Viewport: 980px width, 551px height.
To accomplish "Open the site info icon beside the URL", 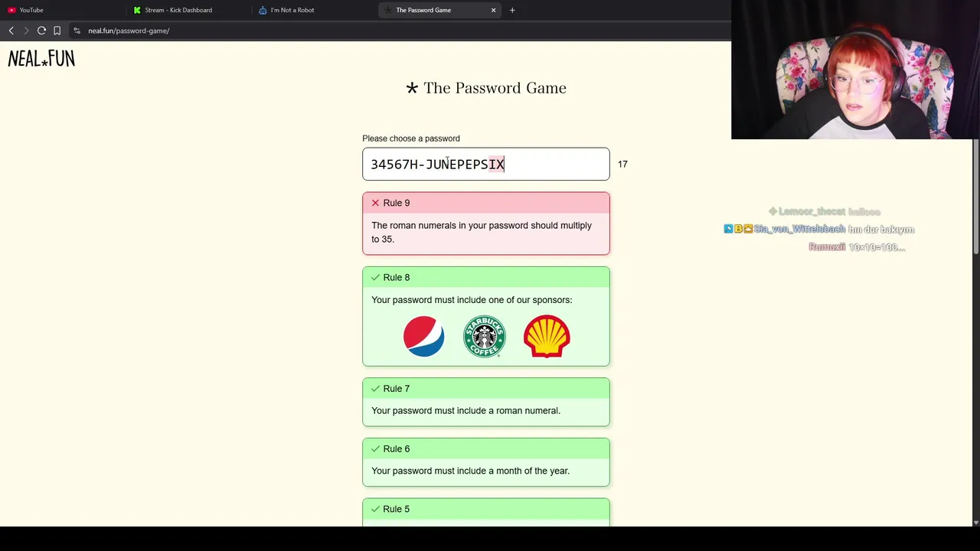I will pyautogui.click(x=77, y=31).
